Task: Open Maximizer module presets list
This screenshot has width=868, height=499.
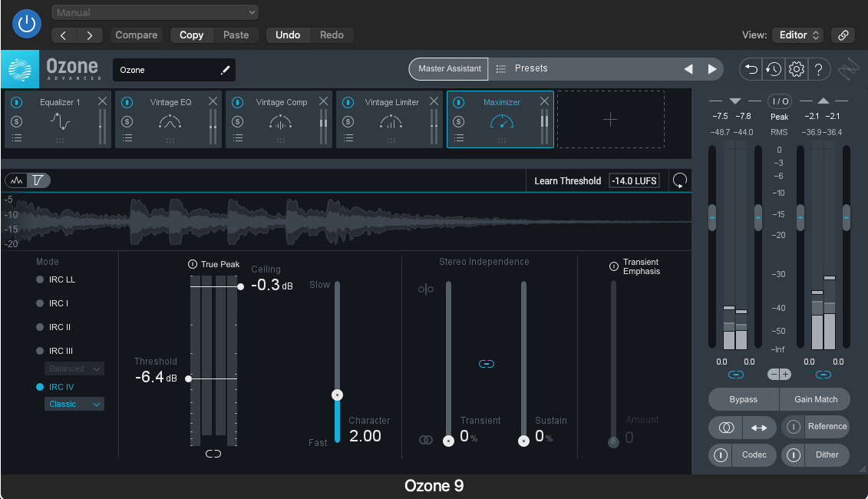Action: pyautogui.click(x=458, y=138)
